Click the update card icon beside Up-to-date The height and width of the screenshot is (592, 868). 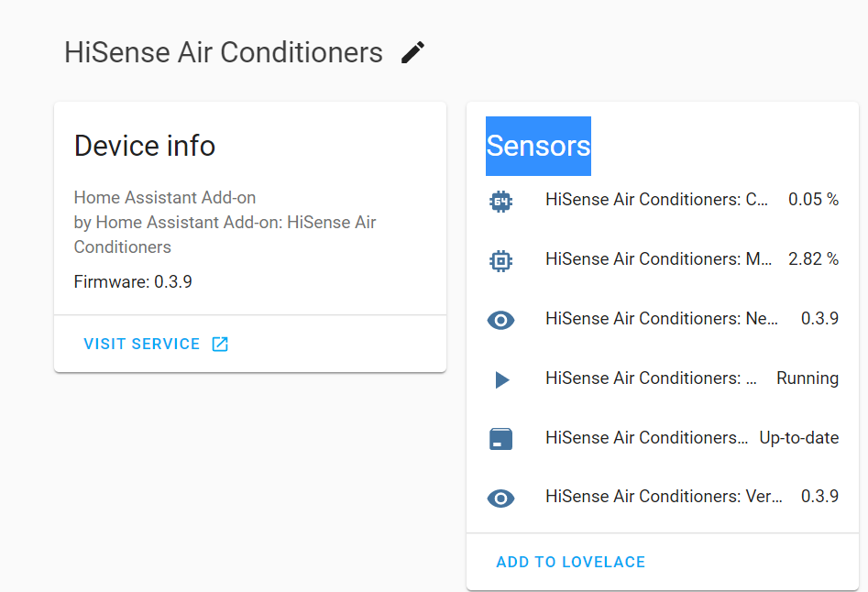pos(500,438)
